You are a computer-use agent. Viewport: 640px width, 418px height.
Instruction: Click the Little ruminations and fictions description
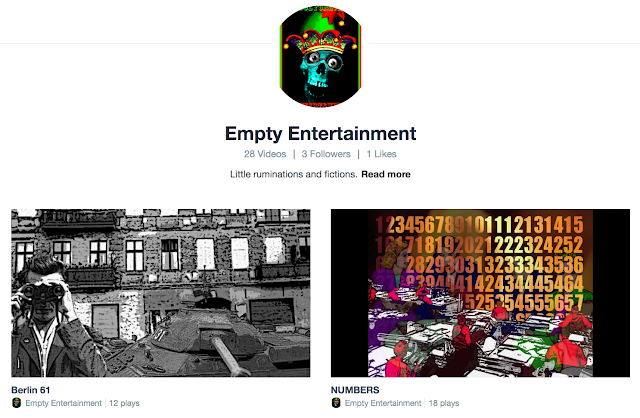pos(293,174)
